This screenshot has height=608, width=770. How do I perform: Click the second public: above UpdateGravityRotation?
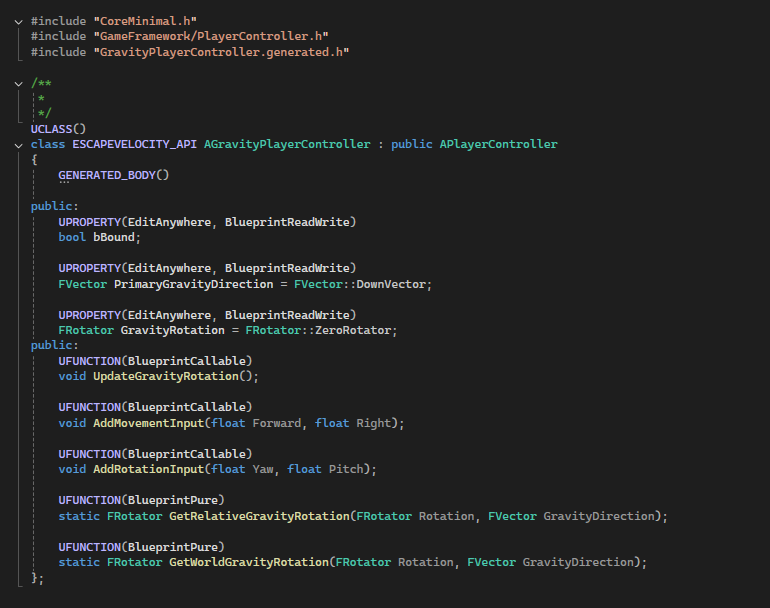coord(55,345)
